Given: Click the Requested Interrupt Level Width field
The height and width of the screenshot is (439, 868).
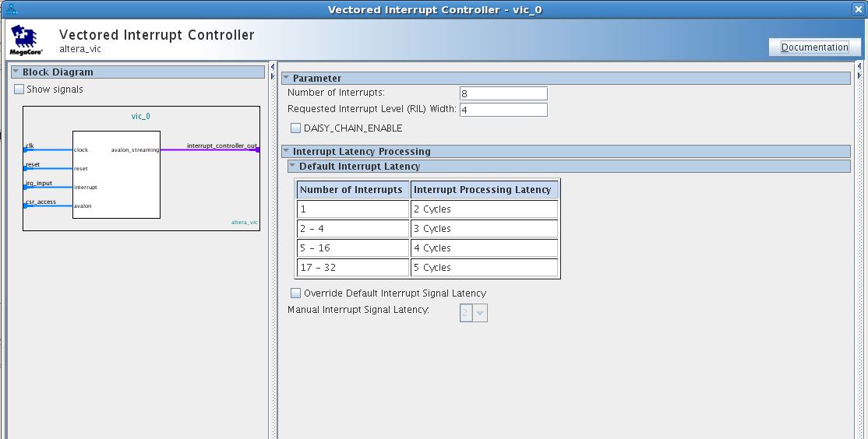Looking at the screenshot, I should [503, 110].
